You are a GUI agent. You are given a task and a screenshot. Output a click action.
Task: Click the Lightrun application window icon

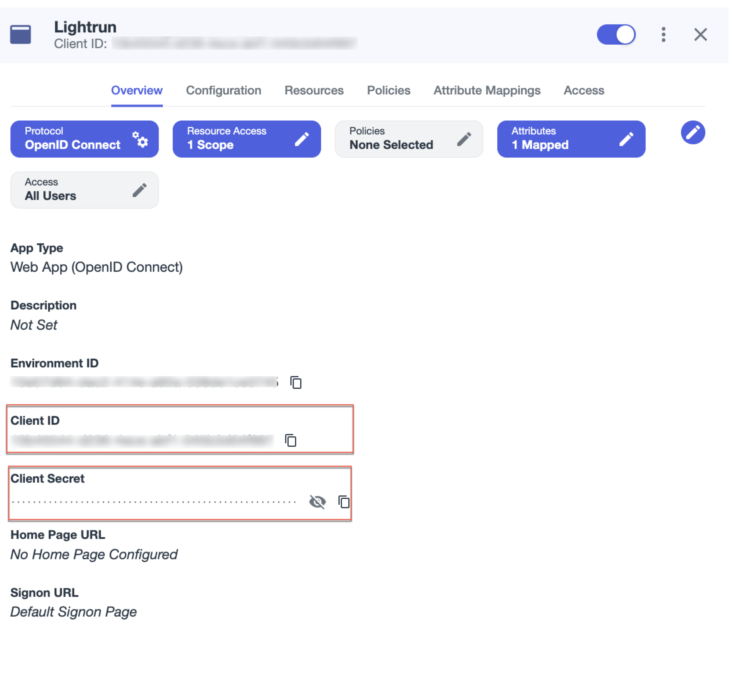click(21, 35)
